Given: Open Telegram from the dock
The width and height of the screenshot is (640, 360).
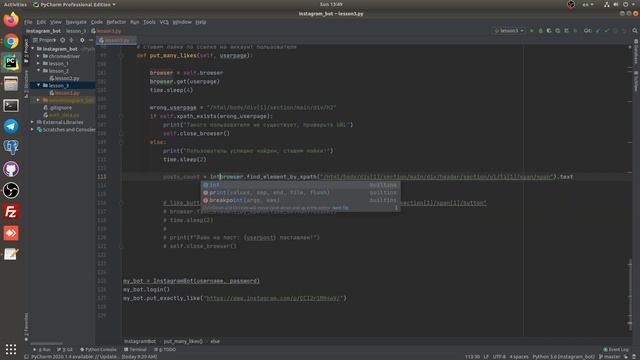Looking at the screenshot, I should tap(11, 126).
